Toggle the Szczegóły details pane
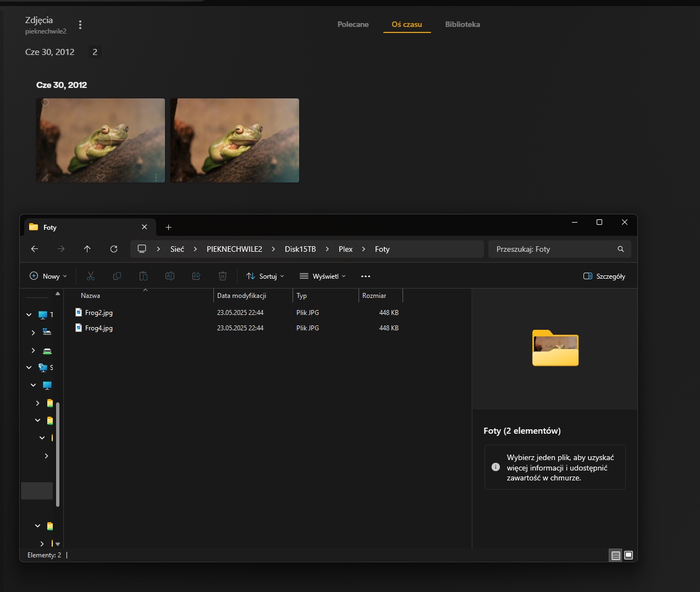Image resolution: width=700 pixels, height=592 pixels. pyautogui.click(x=604, y=276)
